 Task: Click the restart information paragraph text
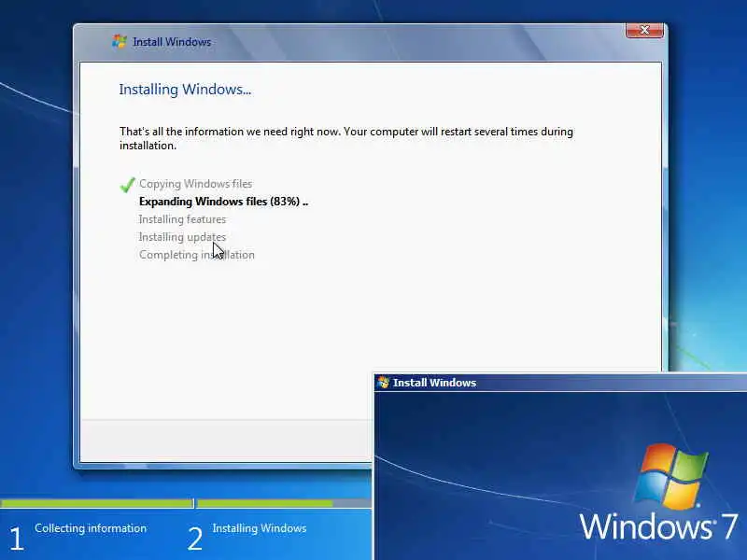346,138
